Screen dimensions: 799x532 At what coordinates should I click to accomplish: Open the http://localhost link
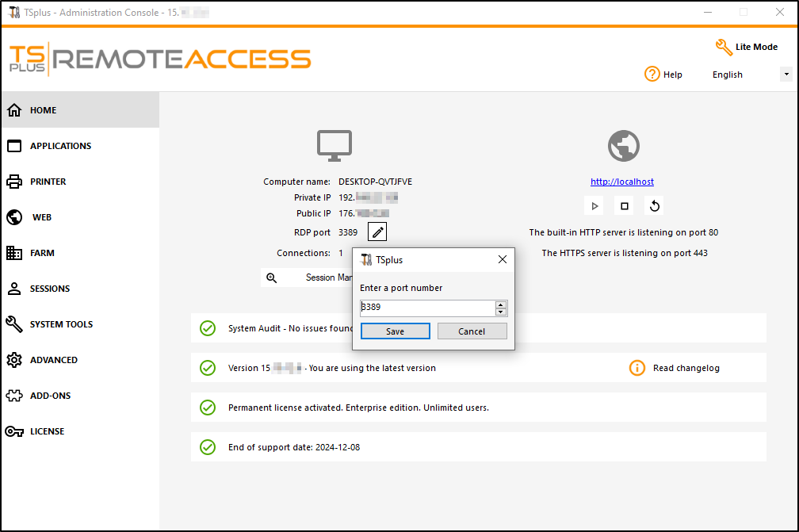point(621,181)
